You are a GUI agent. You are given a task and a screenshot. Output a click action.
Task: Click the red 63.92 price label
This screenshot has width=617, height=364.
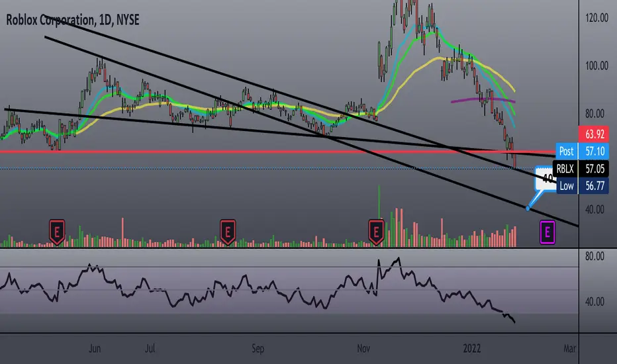pyautogui.click(x=594, y=134)
